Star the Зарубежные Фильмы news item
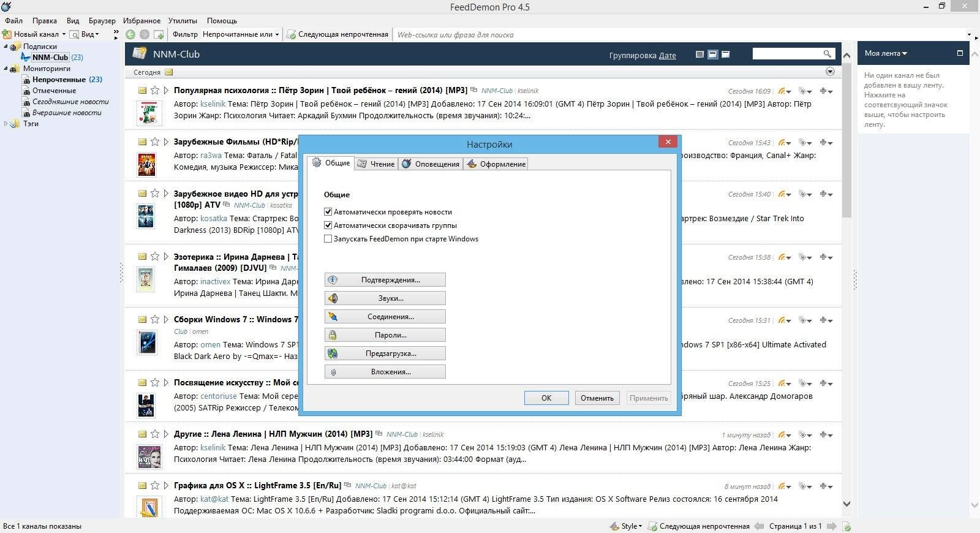The width and height of the screenshot is (980, 533). click(155, 142)
